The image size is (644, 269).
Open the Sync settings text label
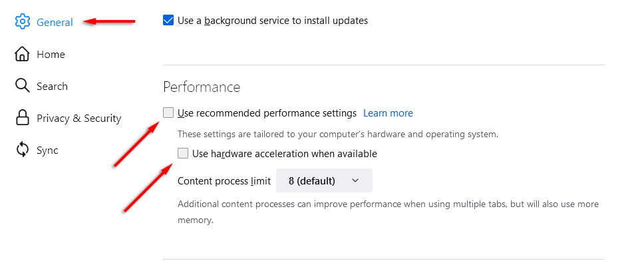coord(47,150)
